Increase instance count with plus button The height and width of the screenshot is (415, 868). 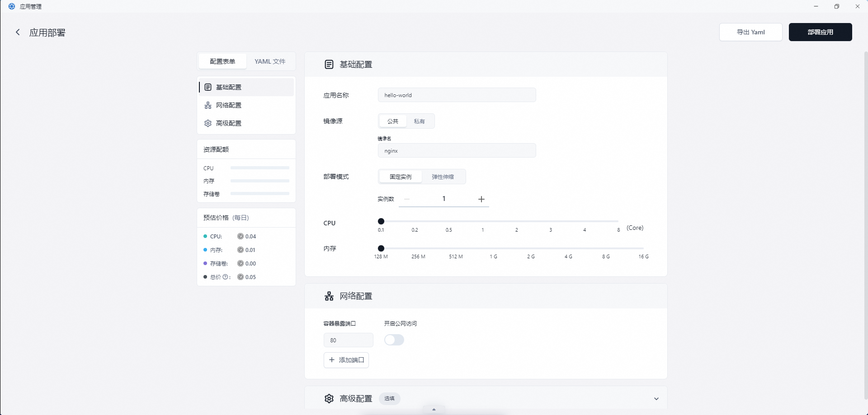coord(481,199)
